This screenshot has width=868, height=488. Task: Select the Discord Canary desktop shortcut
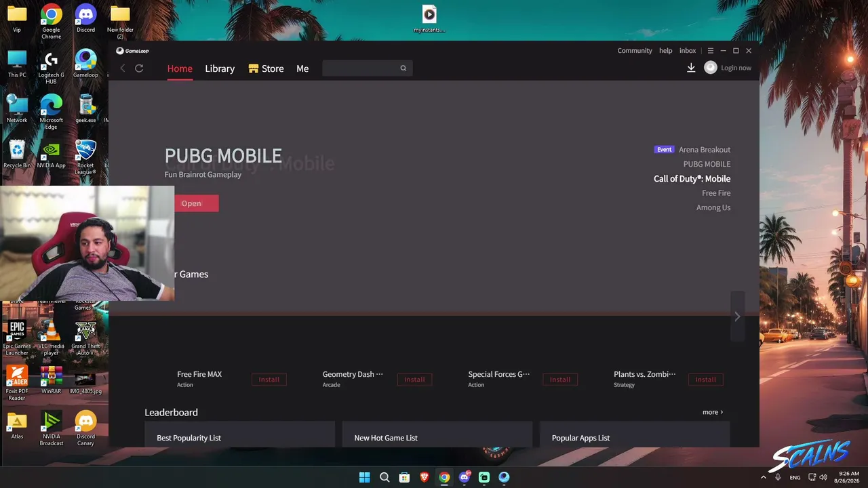(85, 428)
